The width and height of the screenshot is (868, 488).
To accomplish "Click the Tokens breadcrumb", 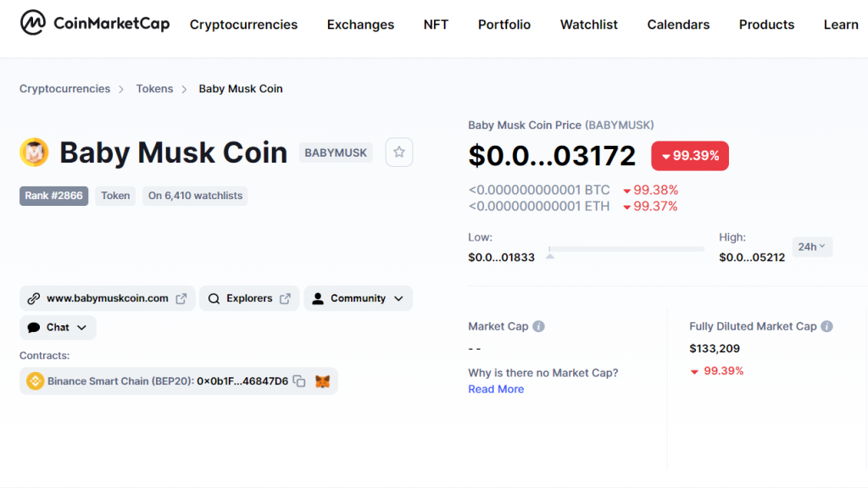I will coord(154,89).
